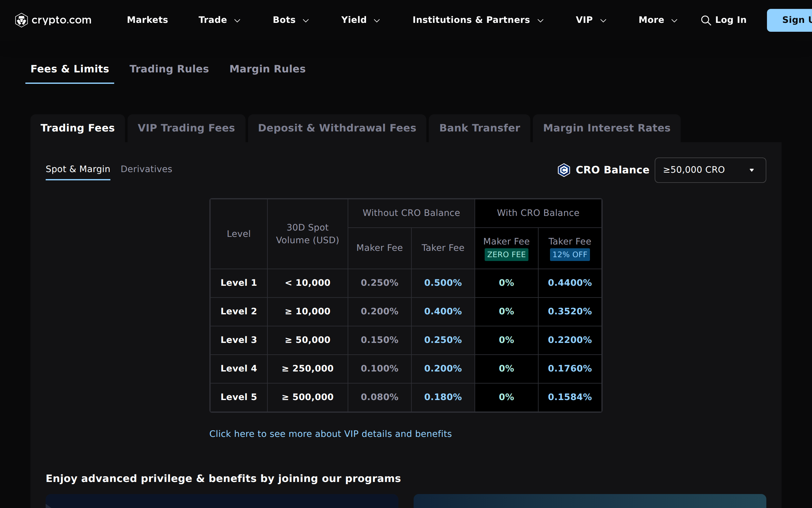Click the 0.500% taker fee value
The height and width of the screenshot is (508, 812).
pyautogui.click(x=443, y=283)
